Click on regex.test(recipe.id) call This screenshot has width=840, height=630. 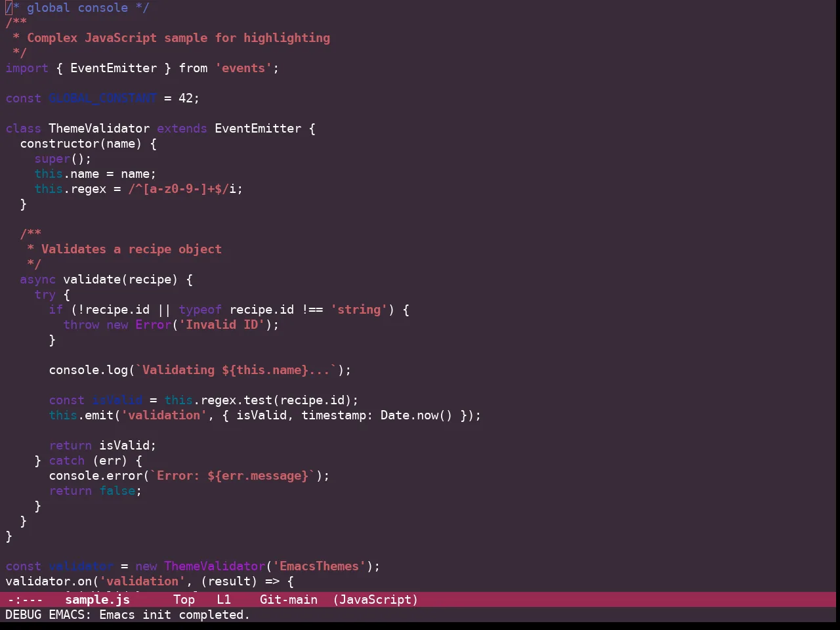click(x=276, y=400)
